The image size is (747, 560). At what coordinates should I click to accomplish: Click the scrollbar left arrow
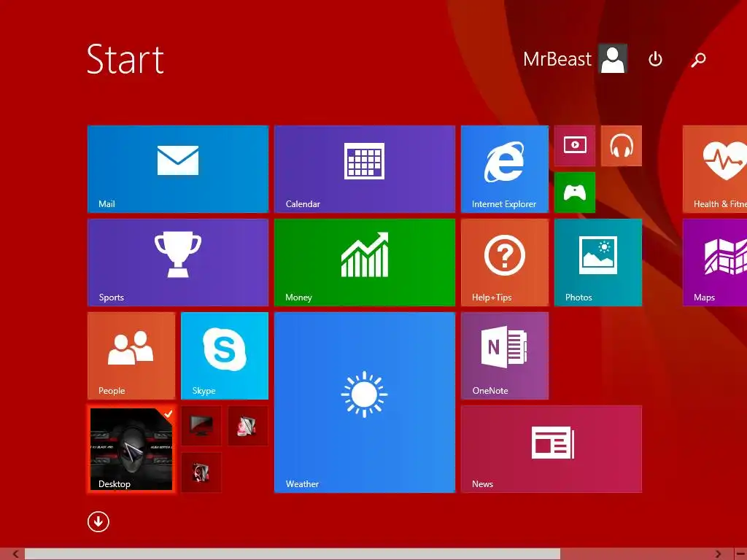coord(15,554)
